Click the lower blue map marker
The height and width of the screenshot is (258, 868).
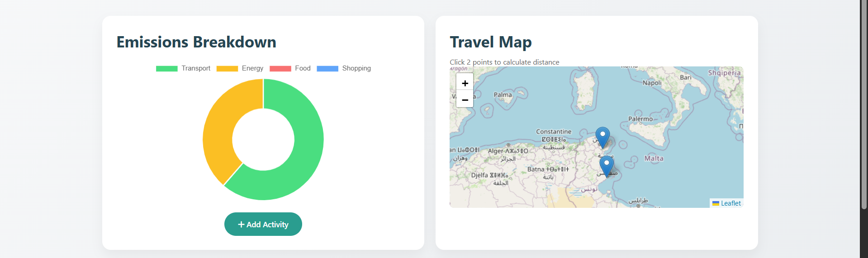point(607,165)
